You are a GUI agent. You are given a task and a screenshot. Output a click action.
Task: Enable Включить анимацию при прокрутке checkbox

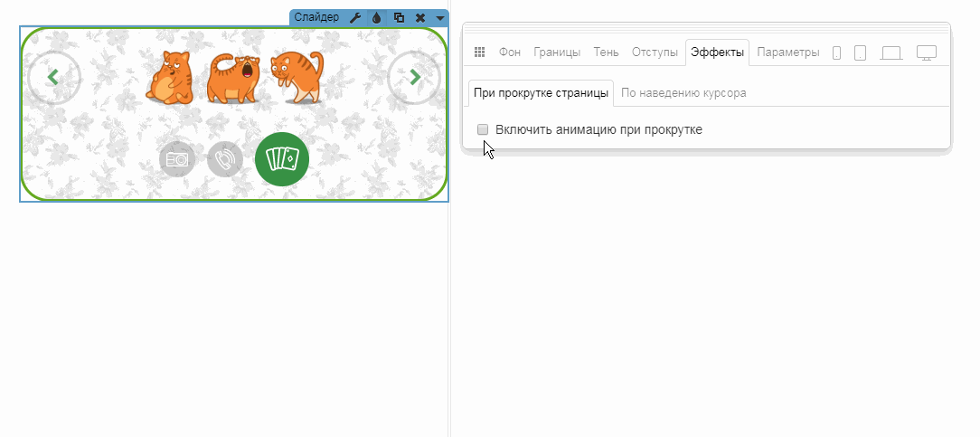(x=483, y=129)
